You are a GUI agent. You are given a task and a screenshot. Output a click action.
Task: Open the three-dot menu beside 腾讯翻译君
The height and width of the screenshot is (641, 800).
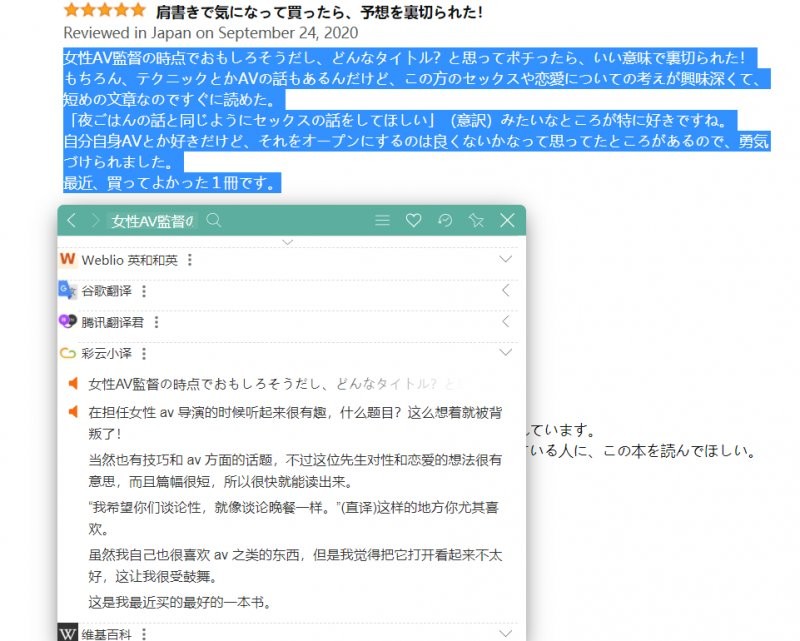click(157, 322)
